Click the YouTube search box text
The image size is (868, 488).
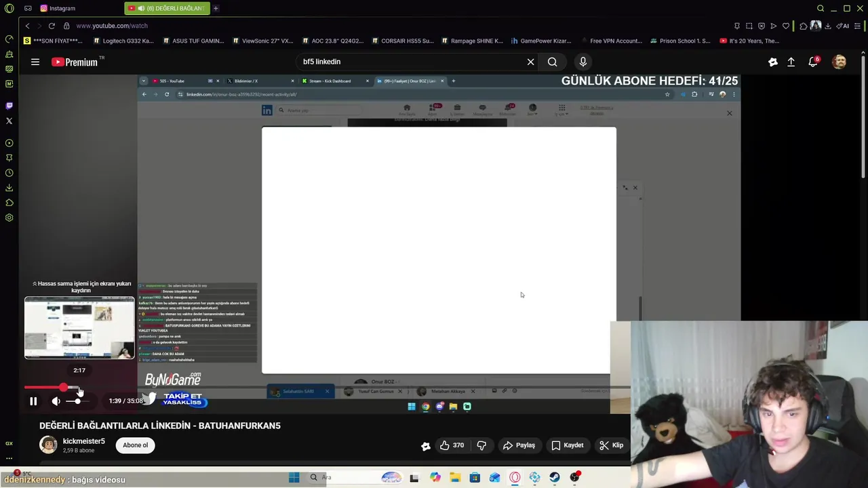pyautogui.click(x=321, y=62)
